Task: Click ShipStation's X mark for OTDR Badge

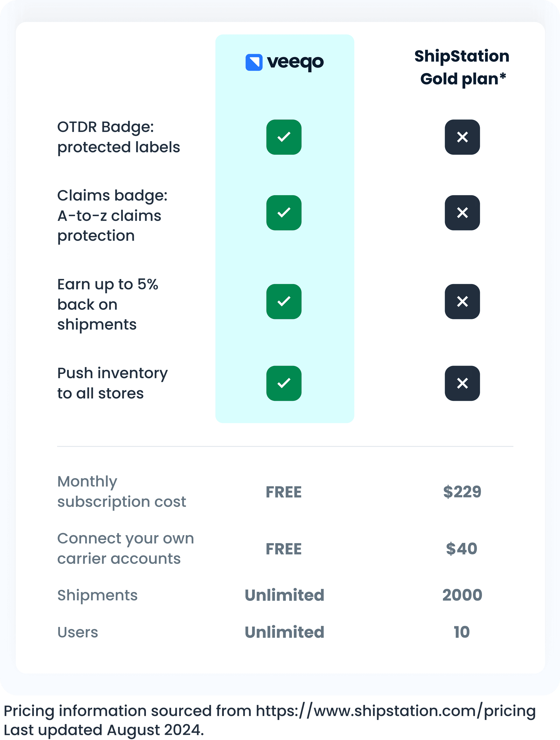Action: coord(462,137)
